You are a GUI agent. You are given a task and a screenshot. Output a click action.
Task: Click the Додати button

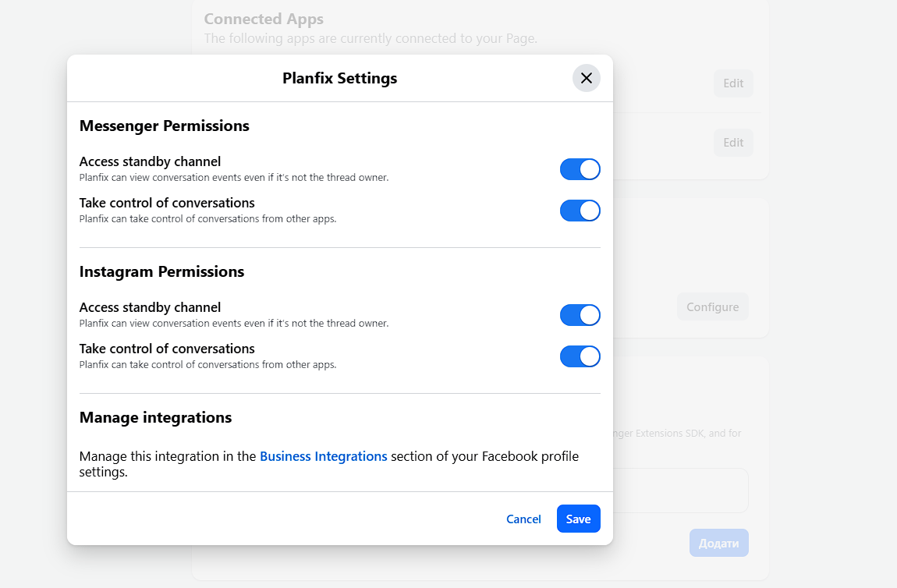(719, 543)
